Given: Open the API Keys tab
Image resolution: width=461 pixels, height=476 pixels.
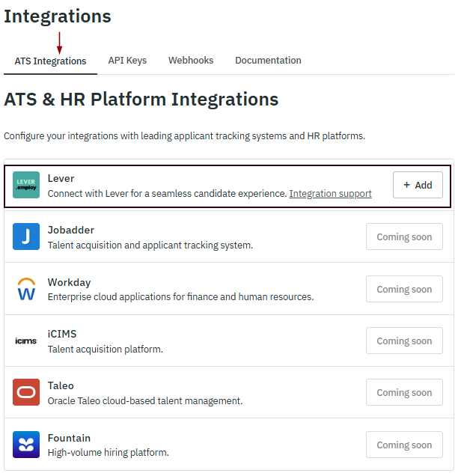Looking at the screenshot, I should [x=127, y=61].
